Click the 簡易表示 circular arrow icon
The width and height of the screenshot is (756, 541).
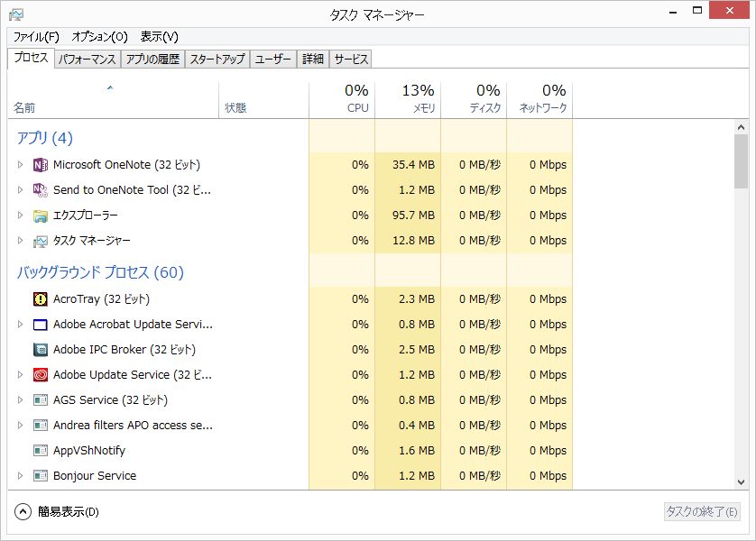(x=23, y=511)
